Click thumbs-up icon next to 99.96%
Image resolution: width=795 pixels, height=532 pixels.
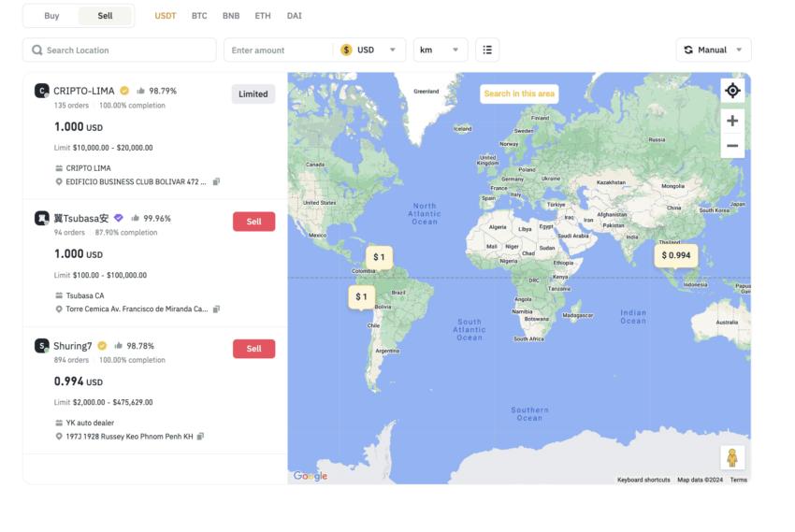pos(135,218)
